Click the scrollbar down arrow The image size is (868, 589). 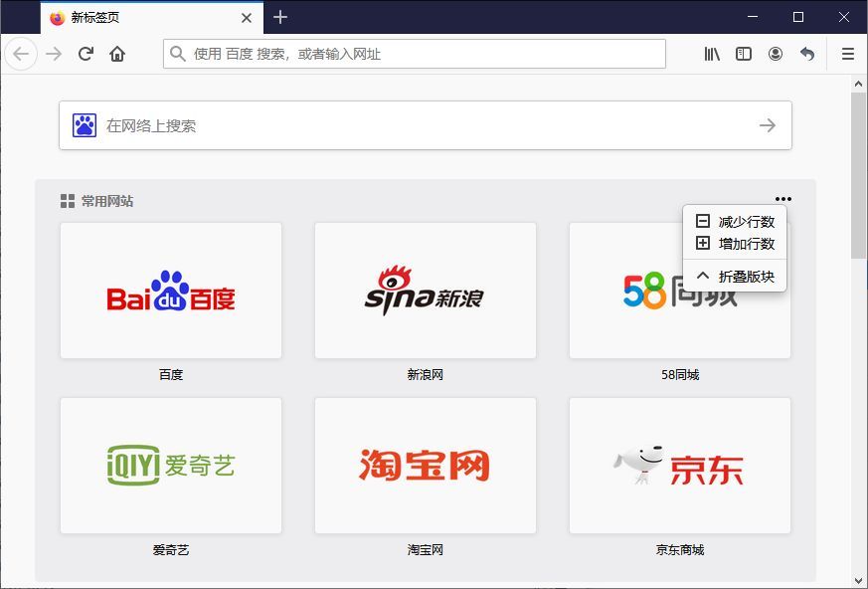point(859,580)
